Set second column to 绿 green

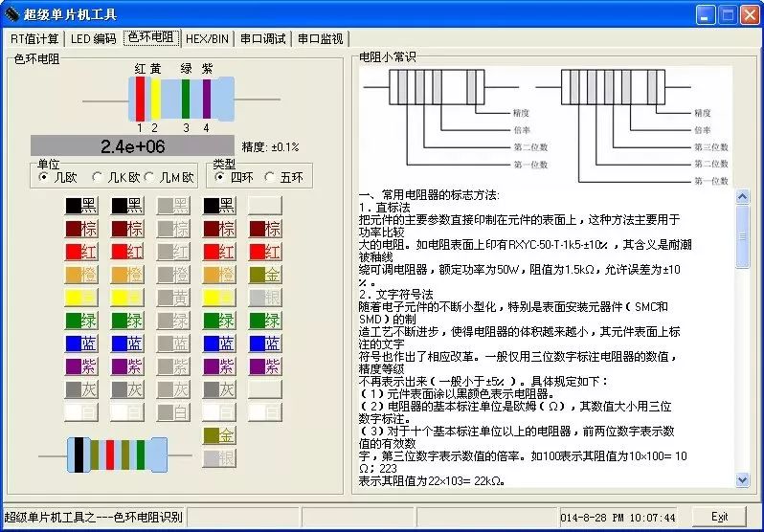[x=127, y=321]
